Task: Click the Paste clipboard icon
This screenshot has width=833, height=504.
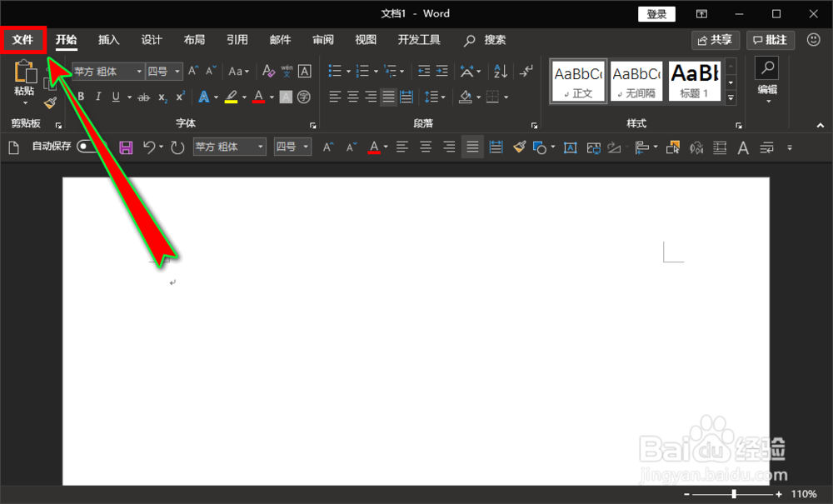Action: click(25, 72)
